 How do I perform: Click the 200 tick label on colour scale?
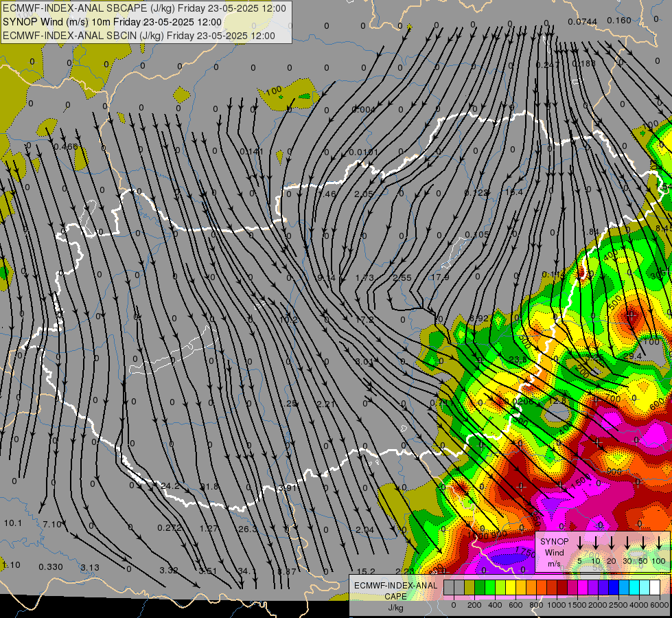click(x=474, y=605)
